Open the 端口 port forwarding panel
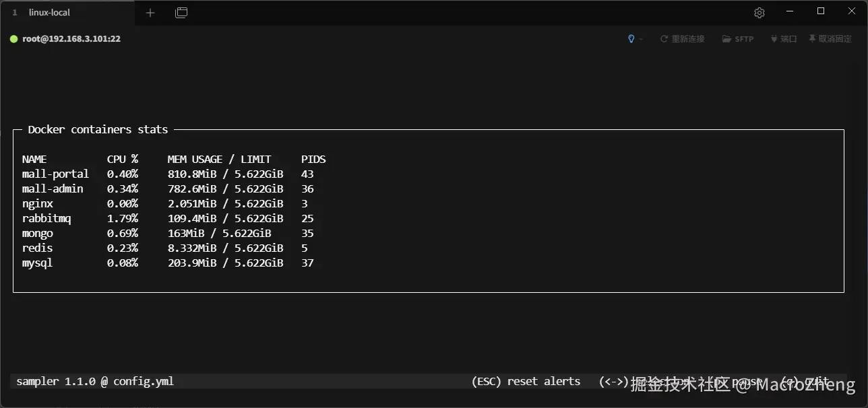868x408 pixels. [784, 39]
